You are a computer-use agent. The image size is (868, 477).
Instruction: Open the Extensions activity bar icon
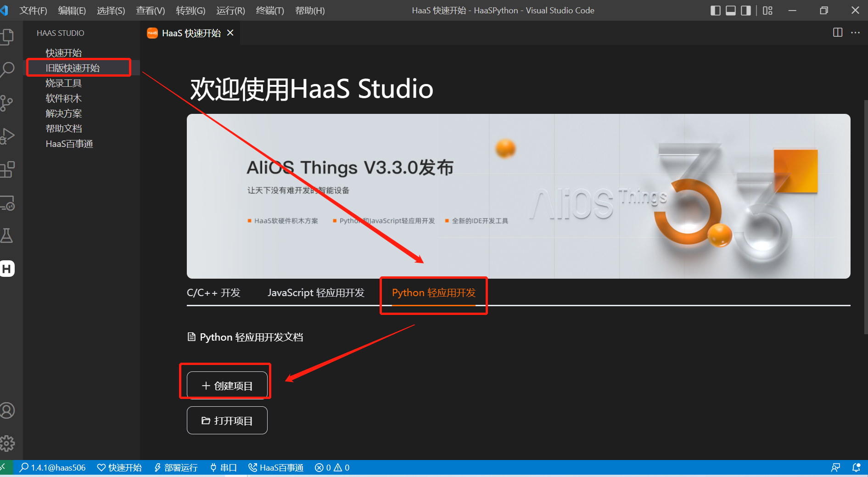tap(7, 169)
